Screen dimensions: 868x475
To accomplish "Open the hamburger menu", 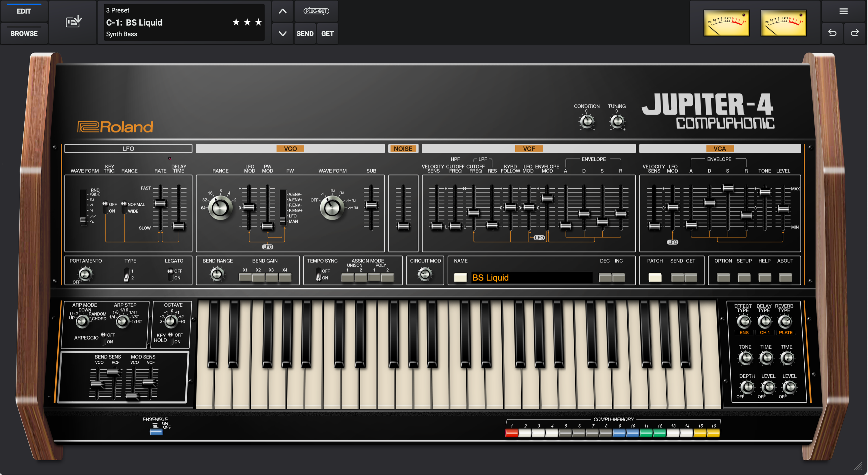I will [843, 11].
